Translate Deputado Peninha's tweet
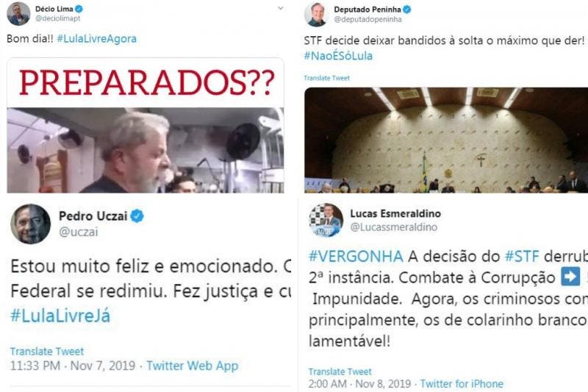This screenshot has width=588, height=392. coord(326,78)
